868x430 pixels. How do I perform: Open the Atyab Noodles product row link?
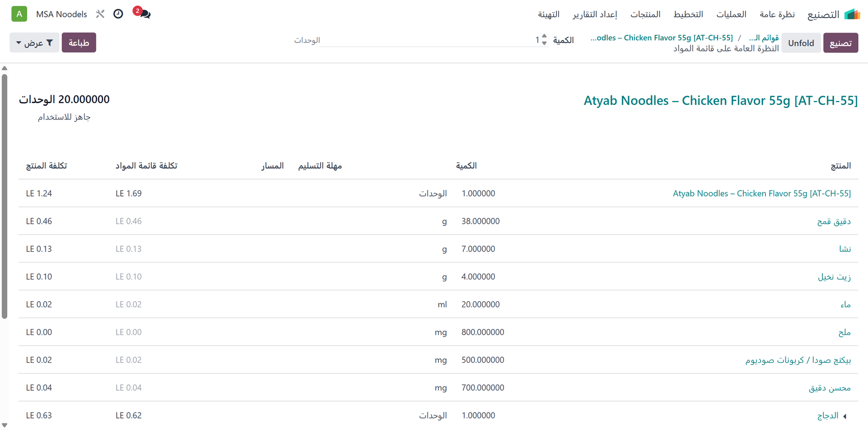[762, 193]
